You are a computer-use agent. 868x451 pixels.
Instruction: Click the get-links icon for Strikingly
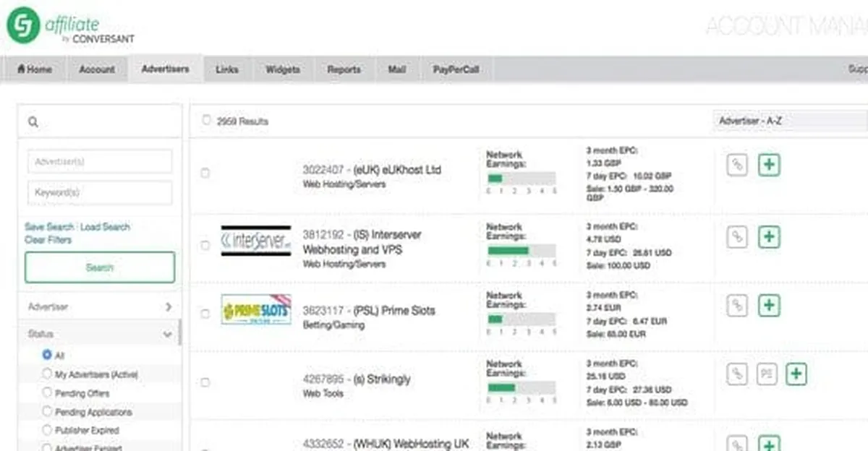tap(736, 374)
